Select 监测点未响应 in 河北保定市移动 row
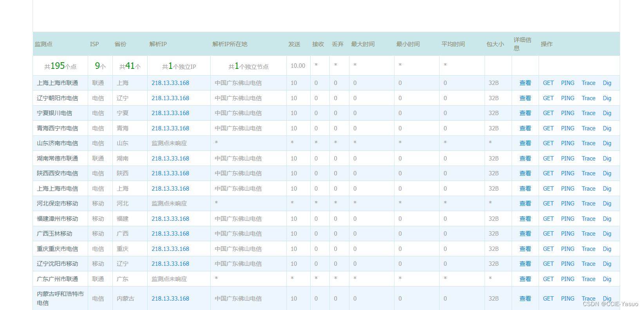 (x=169, y=204)
